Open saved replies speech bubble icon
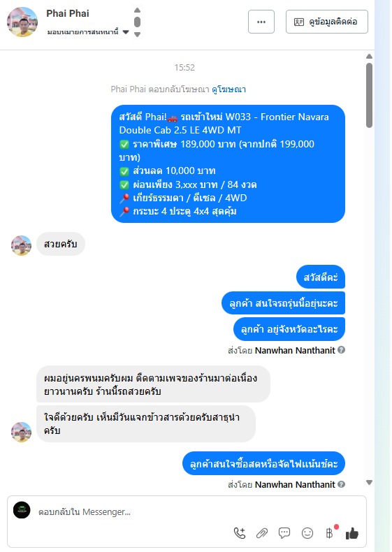 284,533
